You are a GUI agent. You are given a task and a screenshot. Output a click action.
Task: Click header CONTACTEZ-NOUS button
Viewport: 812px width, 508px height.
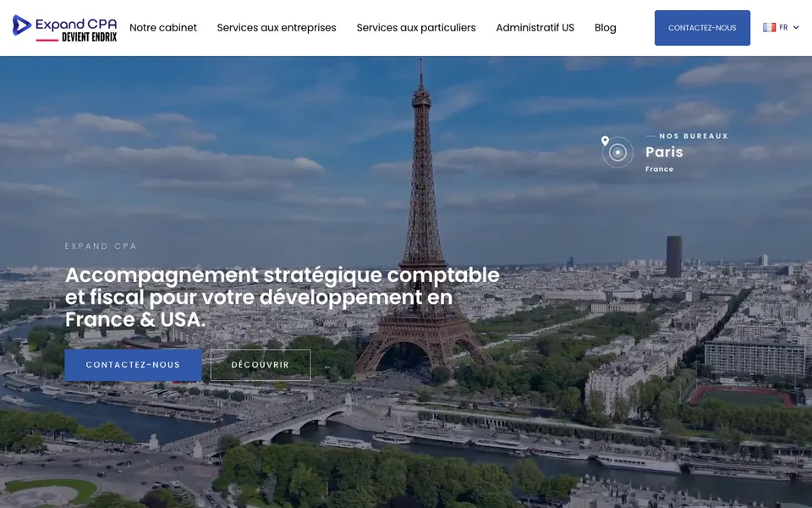[702, 28]
